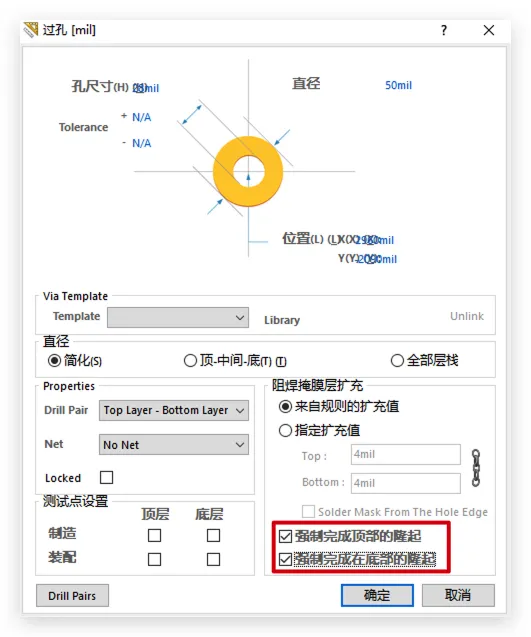Confirm with the 确定 button
Image resolution: width=531 pixels, height=637 pixels.
click(377, 596)
